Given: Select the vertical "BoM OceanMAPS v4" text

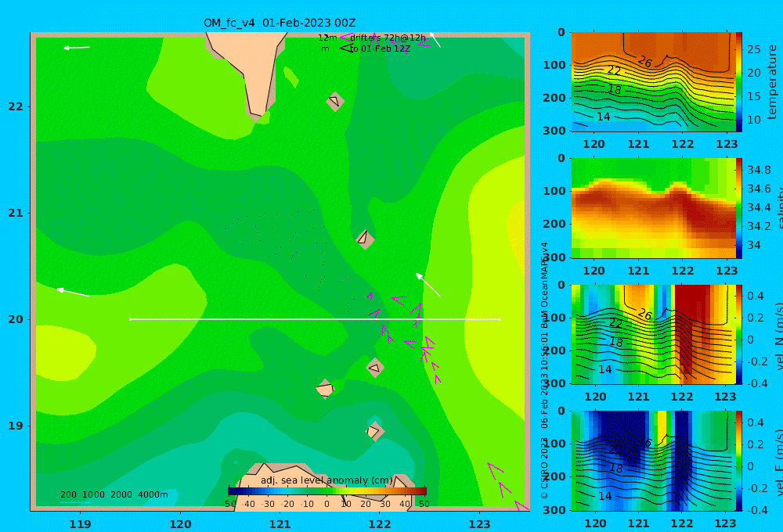Looking at the screenshot, I should coord(544,285).
